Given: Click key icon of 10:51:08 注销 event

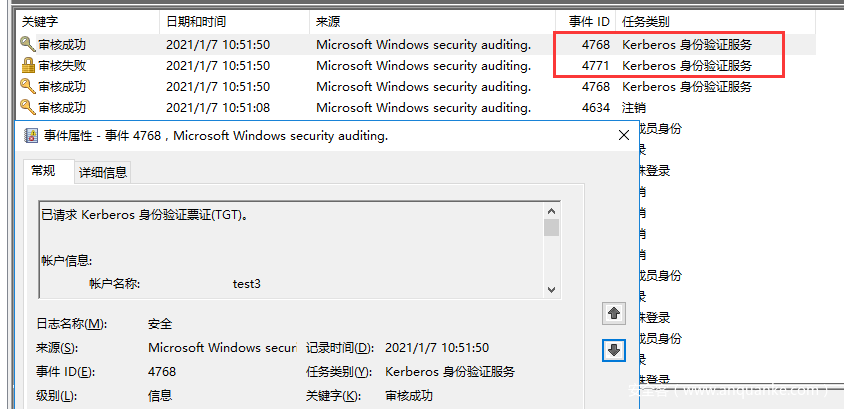Looking at the screenshot, I should pos(27,108).
